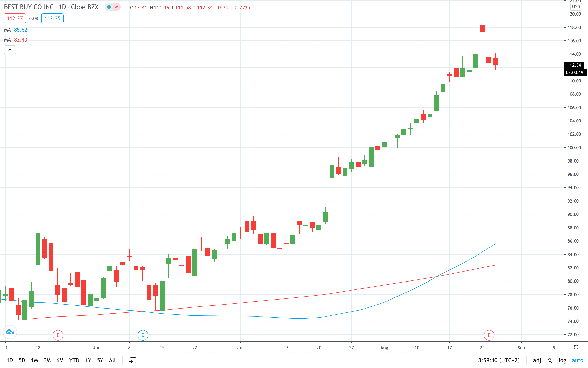588x368 pixels.
Task: Click the Jul label on time axis
Action: [240, 348]
